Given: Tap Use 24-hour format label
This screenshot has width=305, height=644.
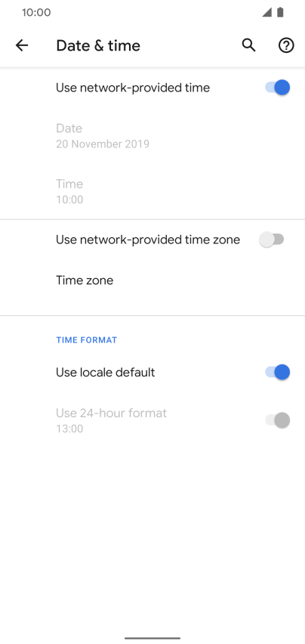Looking at the screenshot, I should tap(111, 413).
